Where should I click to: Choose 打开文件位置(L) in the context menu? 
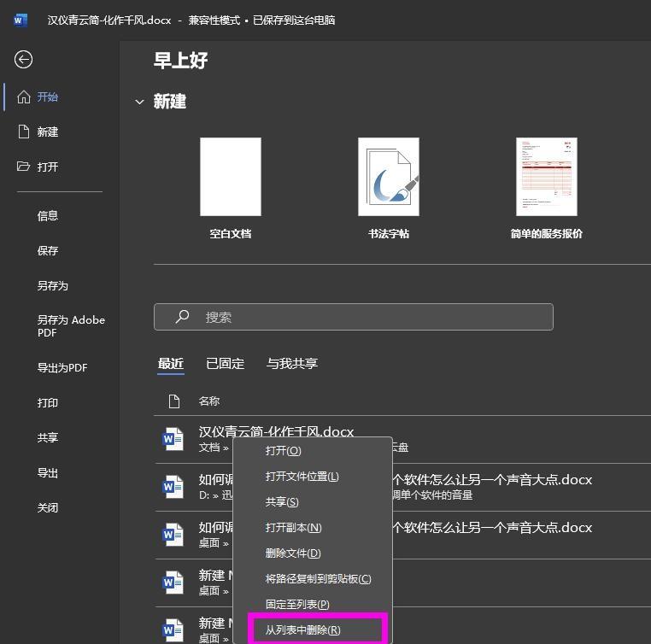point(313,477)
